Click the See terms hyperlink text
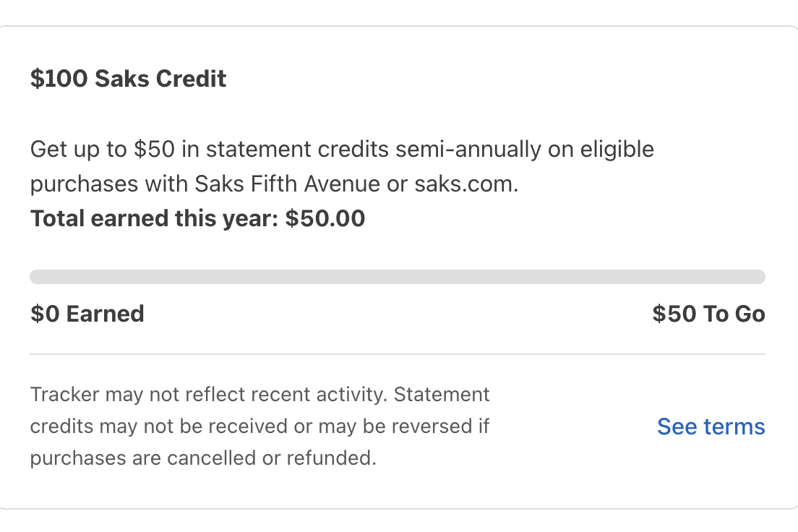 coord(711,426)
